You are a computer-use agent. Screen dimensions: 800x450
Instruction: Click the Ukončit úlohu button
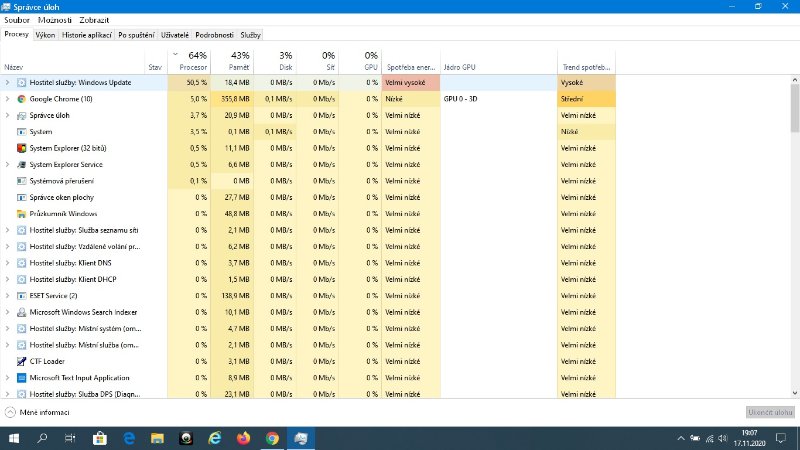pyautogui.click(x=770, y=412)
